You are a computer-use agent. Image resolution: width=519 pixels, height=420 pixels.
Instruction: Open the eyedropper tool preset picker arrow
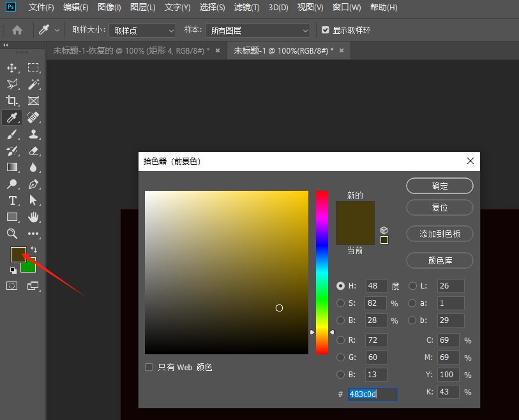coord(57,31)
